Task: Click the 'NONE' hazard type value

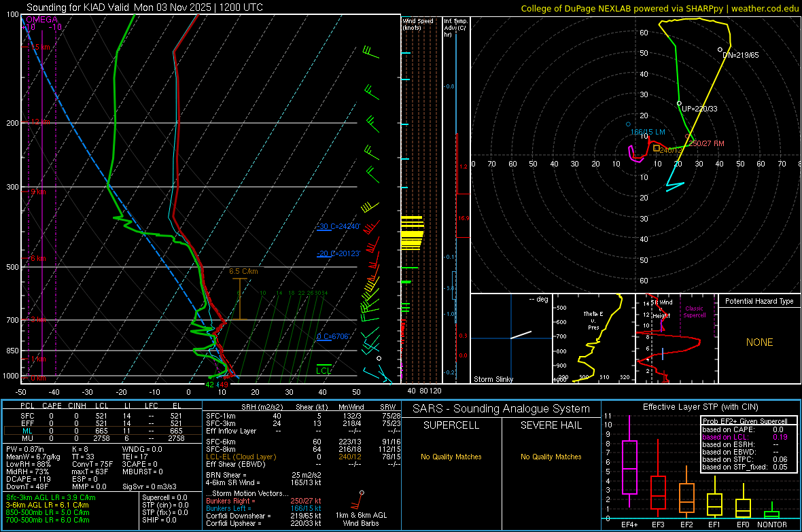Action: click(x=759, y=342)
